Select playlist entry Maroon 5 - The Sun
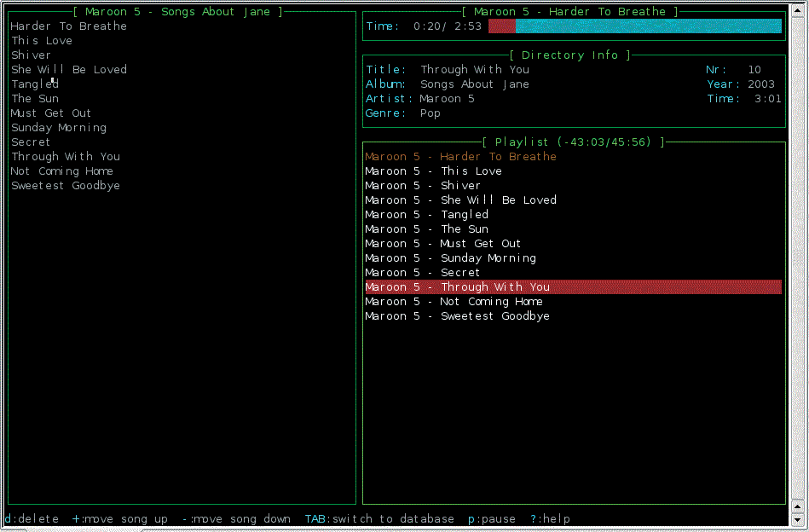Image resolution: width=809 pixels, height=532 pixels. coord(427,228)
